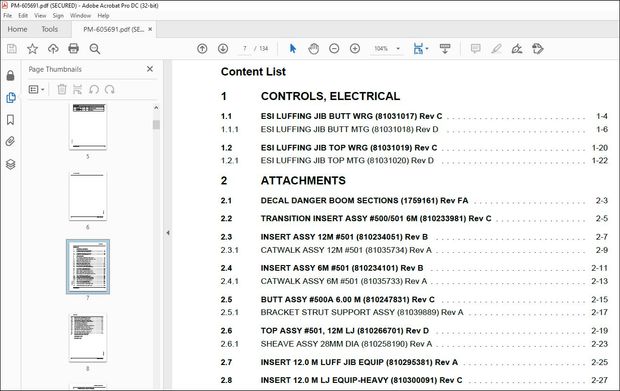
Task: Open thumbnails options dropdown menu
Action: (36, 89)
